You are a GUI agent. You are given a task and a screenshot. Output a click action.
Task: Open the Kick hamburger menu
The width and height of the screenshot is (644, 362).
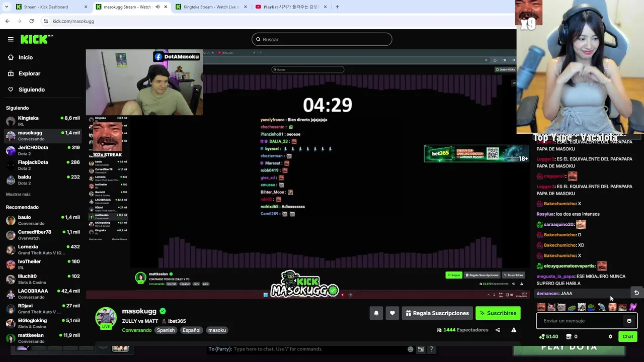[x=11, y=39]
